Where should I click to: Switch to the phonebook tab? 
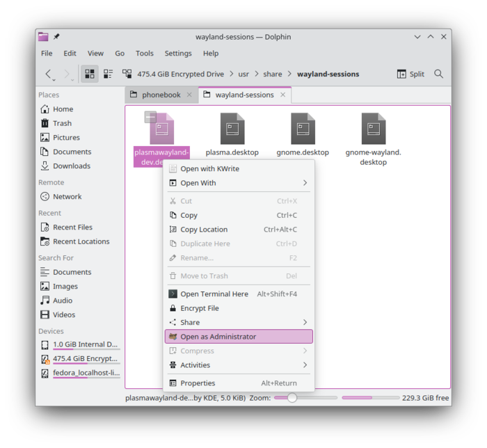tap(161, 95)
